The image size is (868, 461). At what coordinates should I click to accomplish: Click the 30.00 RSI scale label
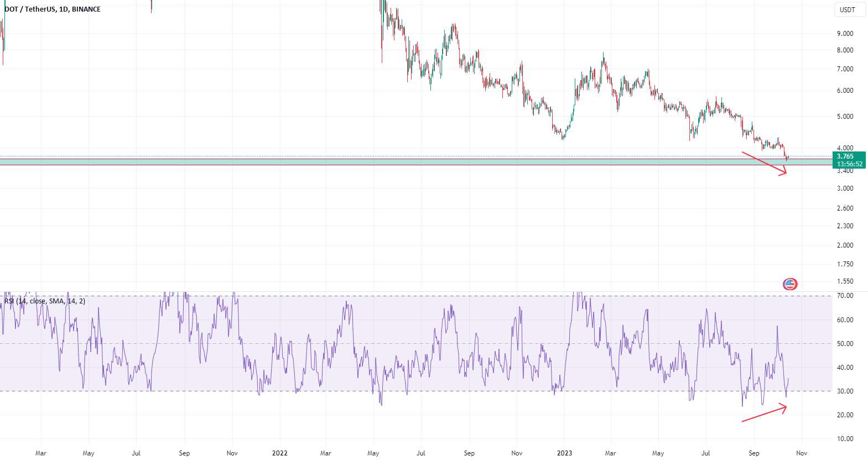845,391
